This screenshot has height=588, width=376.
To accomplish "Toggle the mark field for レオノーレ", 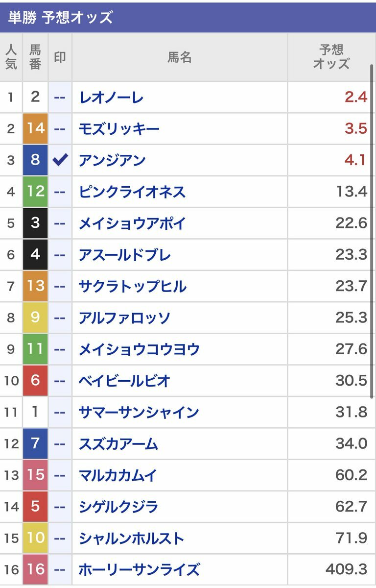I will point(60,98).
